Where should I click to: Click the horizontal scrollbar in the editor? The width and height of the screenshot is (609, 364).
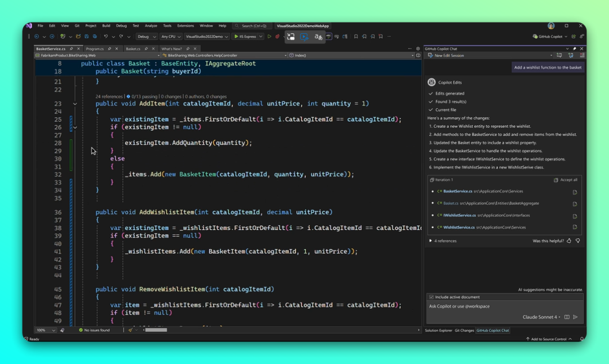click(156, 330)
